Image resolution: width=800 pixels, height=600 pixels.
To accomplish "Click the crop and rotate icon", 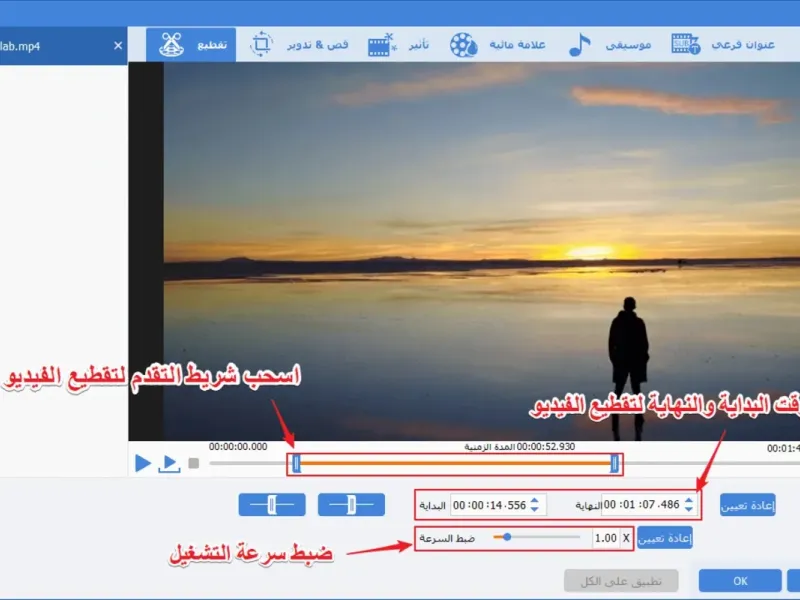I will [x=261, y=44].
